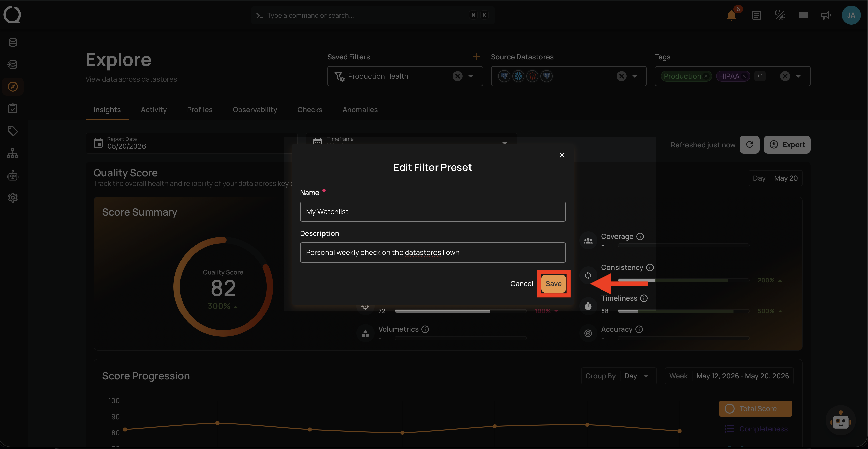This screenshot has height=449, width=868.
Task: Toggle the Completeness legend item
Action: coord(756,429)
